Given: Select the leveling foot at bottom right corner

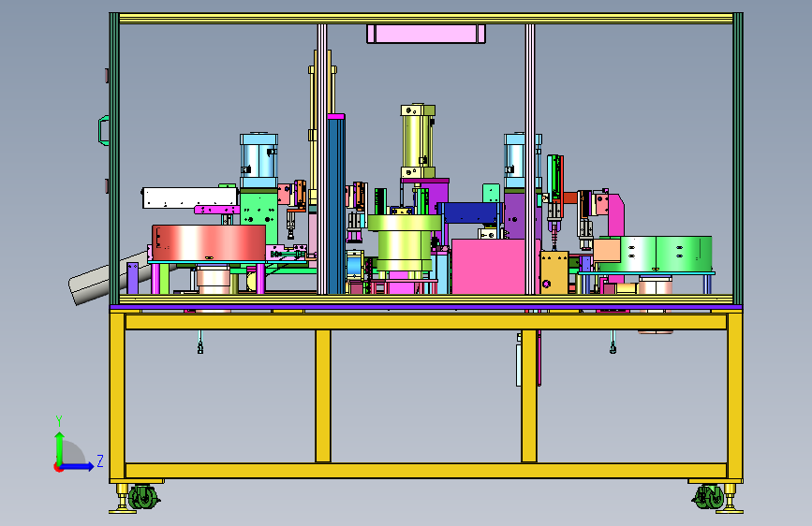Looking at the screenshot, I should [730, 499].
